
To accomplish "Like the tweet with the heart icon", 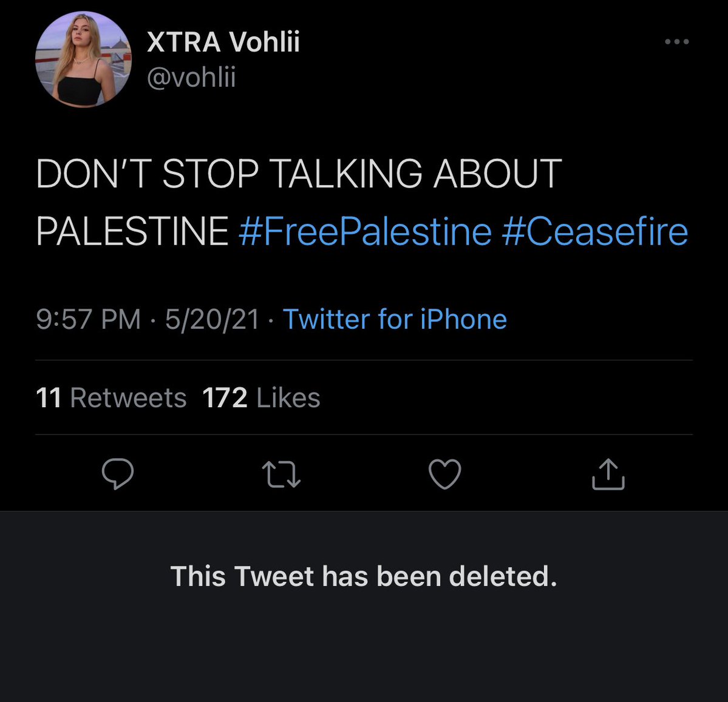I will [x=445, y=474].
